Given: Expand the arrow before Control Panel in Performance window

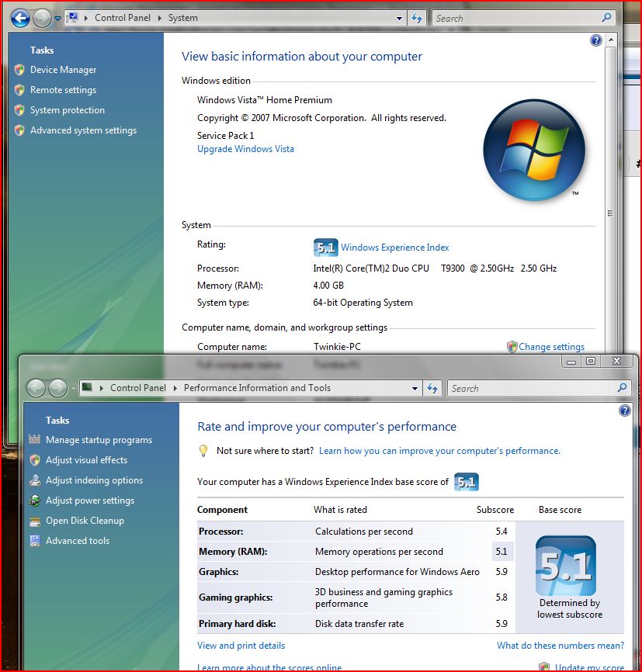Looking at the screenshot, I should point(102,388).
